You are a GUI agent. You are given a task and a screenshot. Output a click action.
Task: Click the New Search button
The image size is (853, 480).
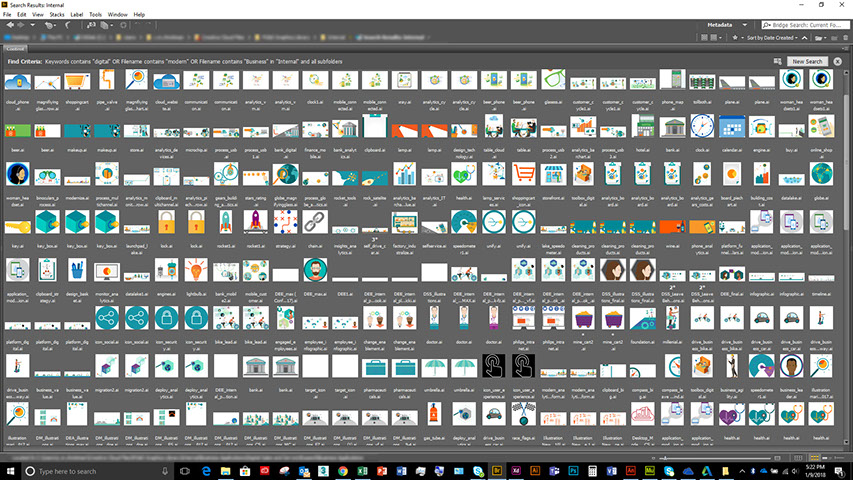click(807, 61)
